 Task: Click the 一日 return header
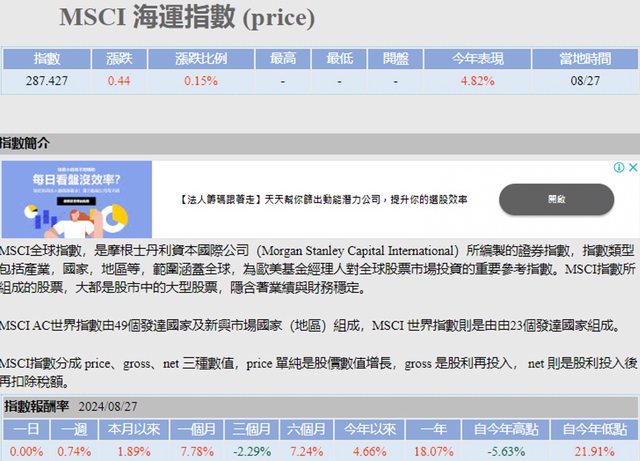point(26,429)
